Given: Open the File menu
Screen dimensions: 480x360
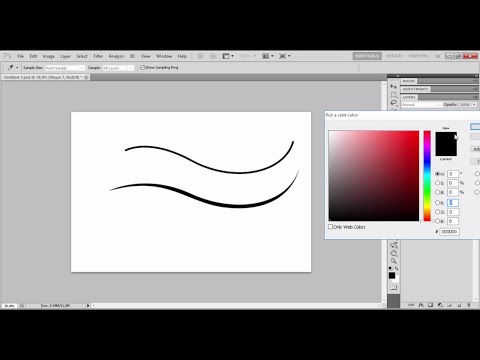Looking at the screenshot, I should point(20,56).
